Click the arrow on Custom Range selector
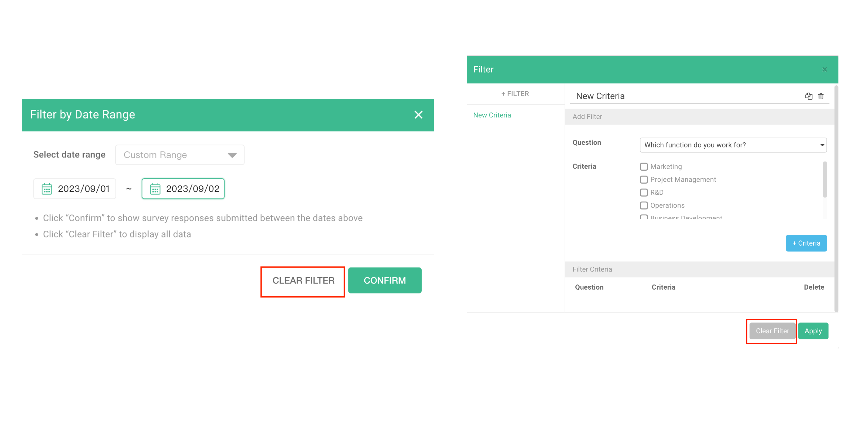The image size is (868, 435). point(232,155)
